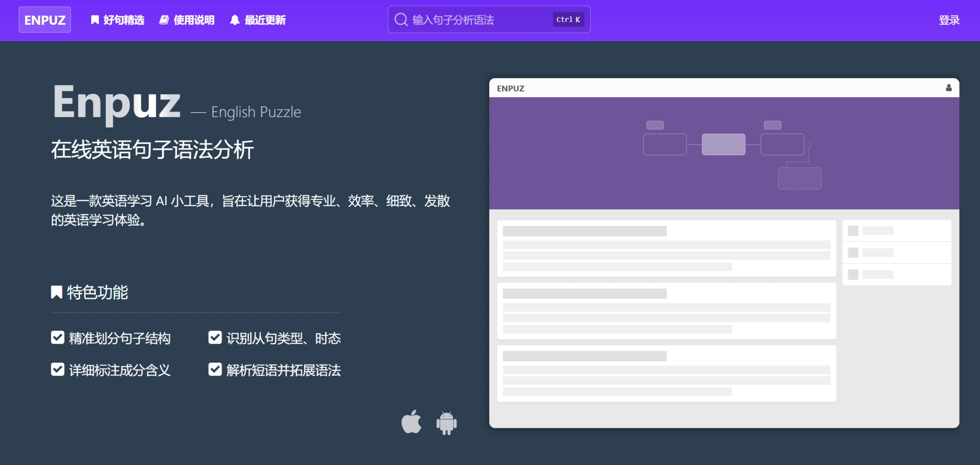The image size is (980, 465).
Task: Click the book icon beside 使用说明
Action: 164,20
